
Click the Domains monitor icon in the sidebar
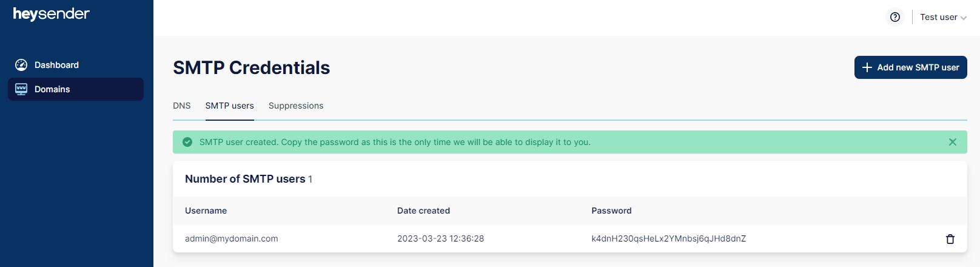21,89
